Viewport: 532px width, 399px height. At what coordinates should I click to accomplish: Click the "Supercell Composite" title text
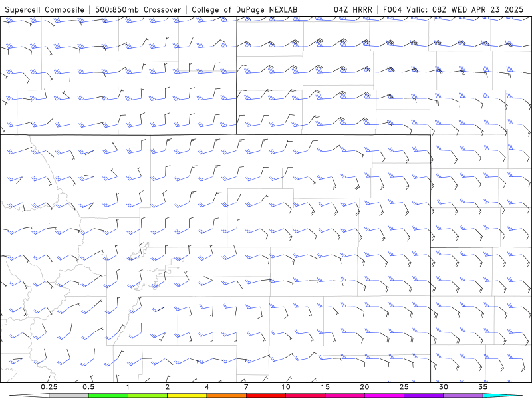click(45, 9)
